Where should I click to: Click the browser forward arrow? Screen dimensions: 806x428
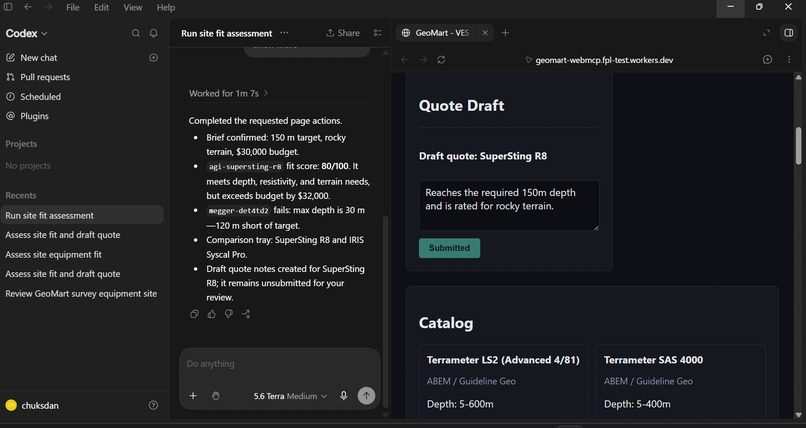pyautogui.click(x=423, y=60)
